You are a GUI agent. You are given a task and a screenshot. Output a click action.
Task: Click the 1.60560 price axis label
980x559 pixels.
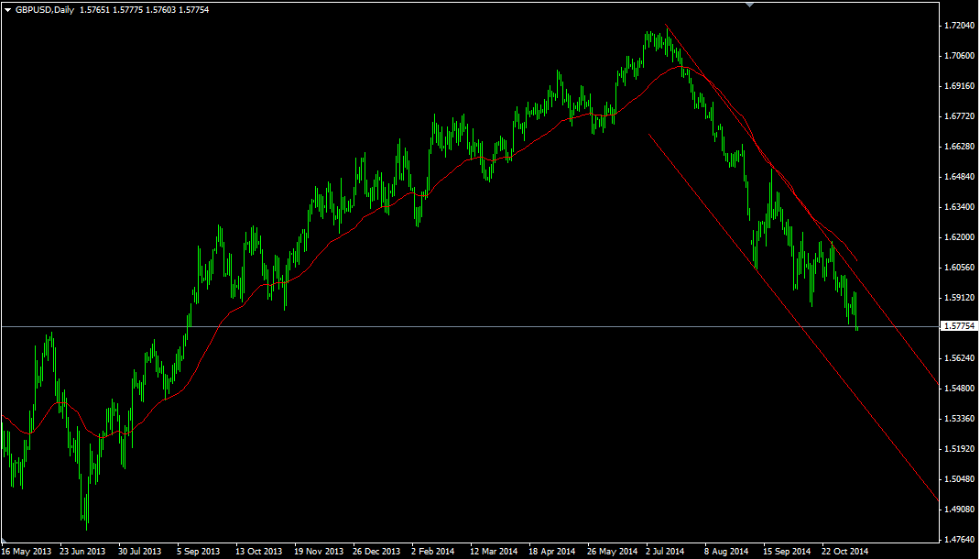pos(959,267)
